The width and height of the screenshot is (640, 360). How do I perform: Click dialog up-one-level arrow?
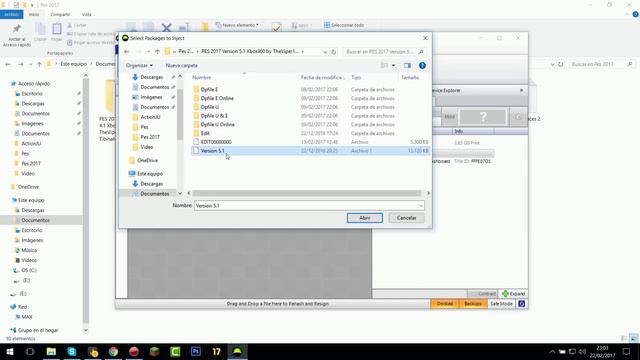pos(157,52)
